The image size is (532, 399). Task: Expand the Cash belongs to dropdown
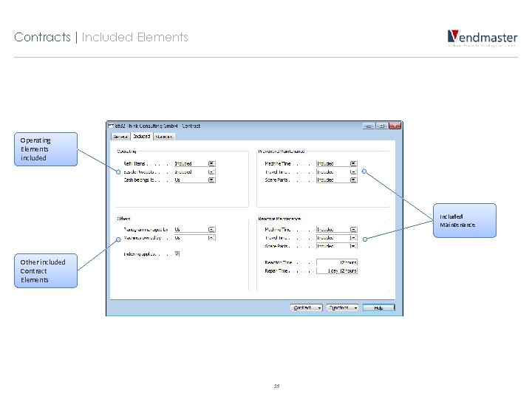(x=211, y=180)
